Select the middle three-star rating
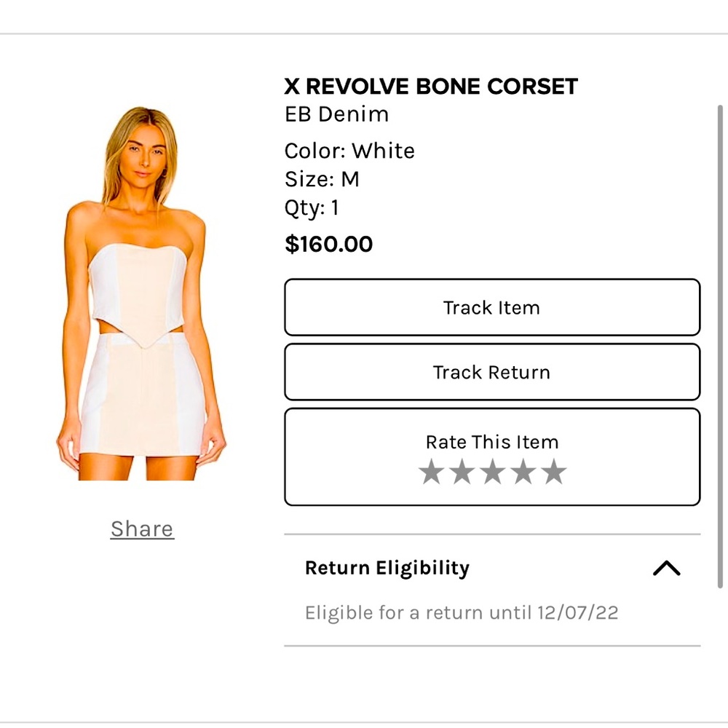728x728 pixels. click(492, 471)
